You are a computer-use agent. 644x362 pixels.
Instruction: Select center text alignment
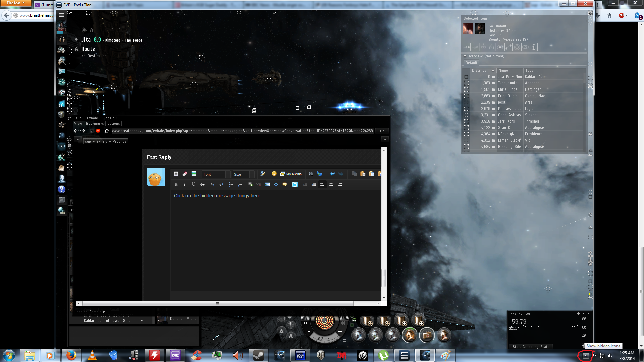pos(331,184)
